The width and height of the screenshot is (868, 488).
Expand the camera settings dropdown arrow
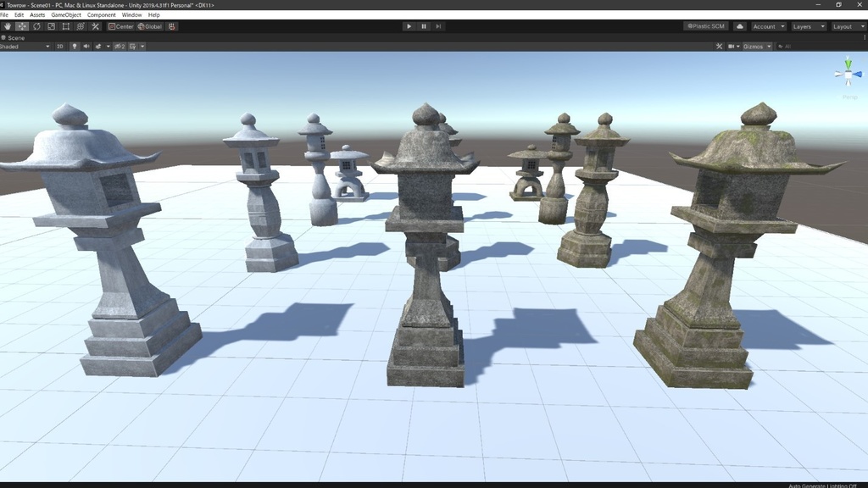click(x=738, y=47)
